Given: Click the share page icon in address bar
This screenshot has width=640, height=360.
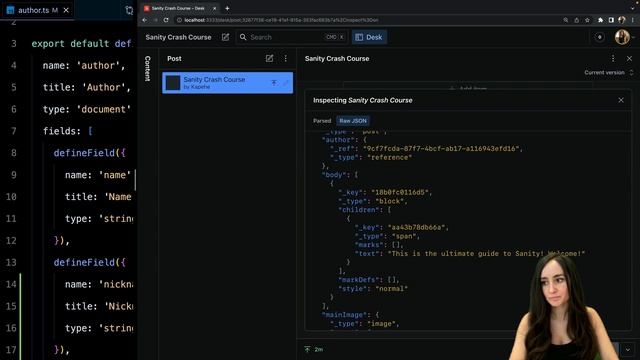Looking at the screenshot, I should coord(576,20).
